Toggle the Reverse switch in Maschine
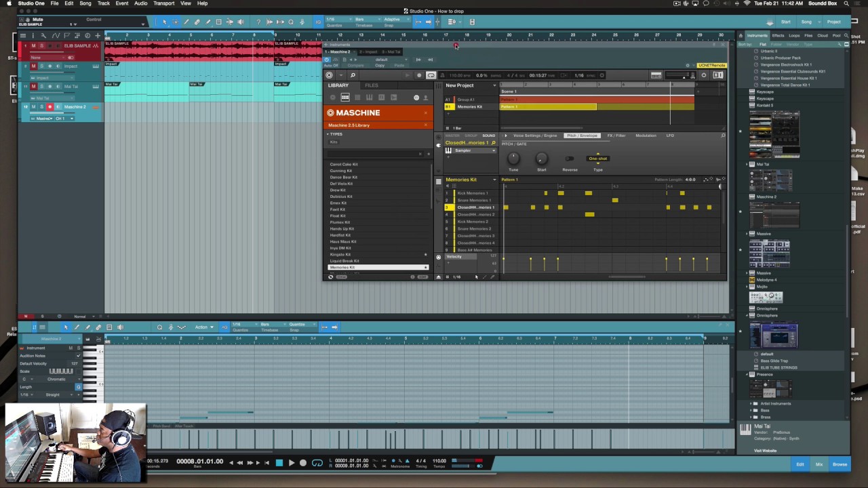This screenshot has height=488, width=868. [570, 159]
